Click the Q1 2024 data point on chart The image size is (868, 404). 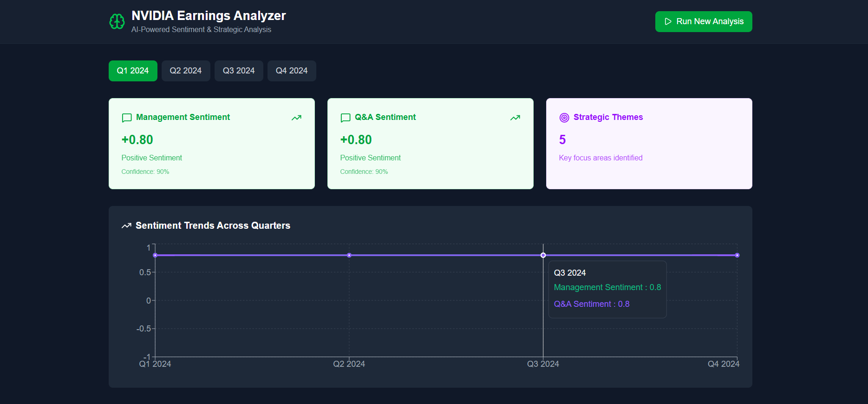click(x=155, y=255)
